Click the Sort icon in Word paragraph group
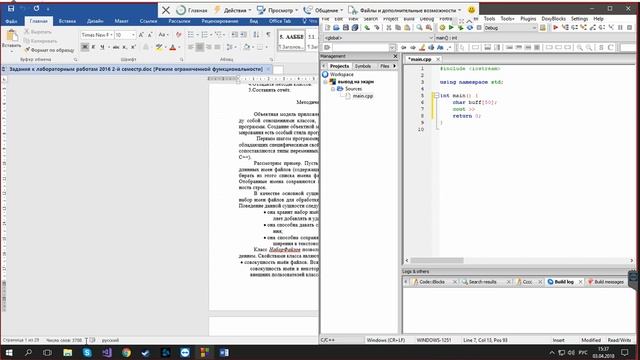 coord(256,35)
